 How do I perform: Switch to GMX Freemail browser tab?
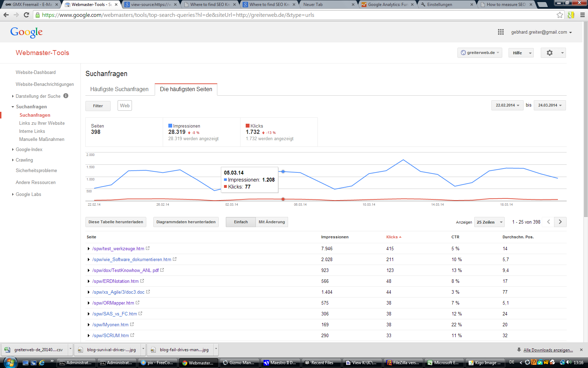(x=30, y=5)
